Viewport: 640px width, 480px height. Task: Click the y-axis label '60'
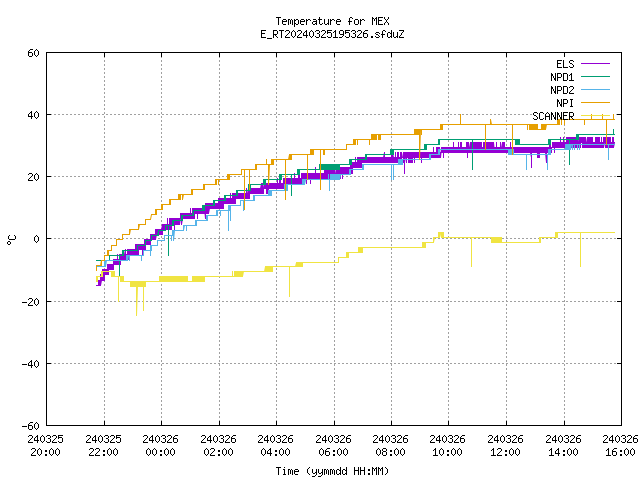(x=33, y=53)
